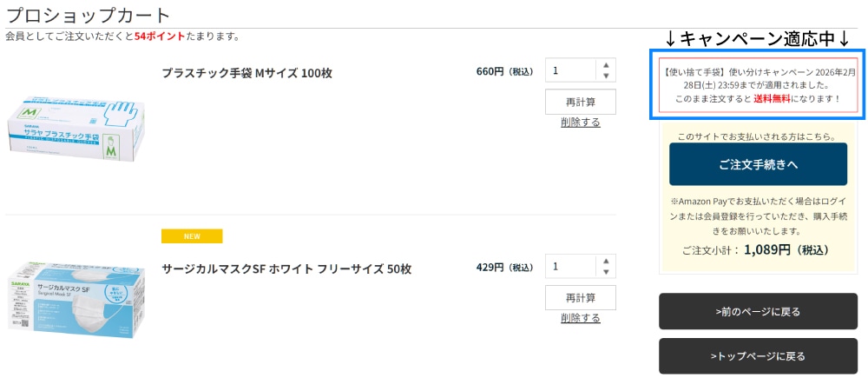Go back using 前のページに戻る button
868x378 pixels.
tap(758, 311)
